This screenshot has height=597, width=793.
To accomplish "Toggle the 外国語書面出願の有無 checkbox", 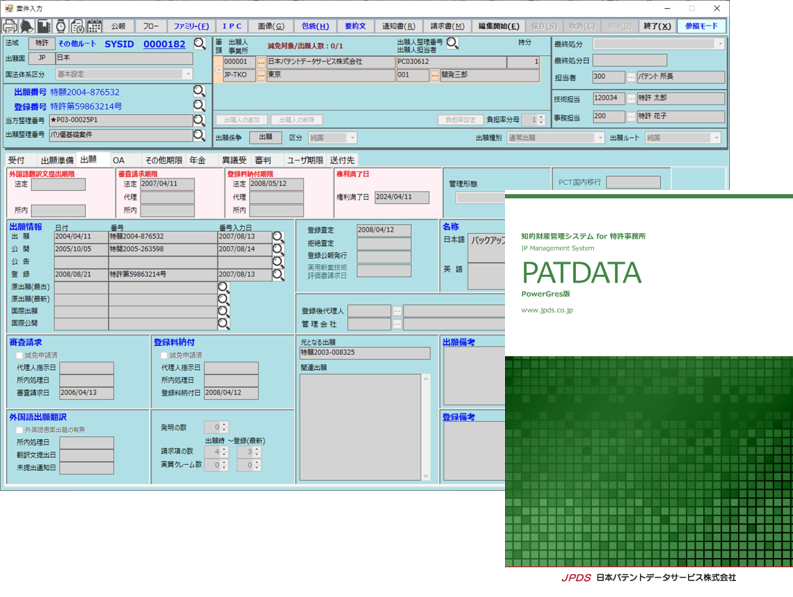I will [x=20, y=430].
